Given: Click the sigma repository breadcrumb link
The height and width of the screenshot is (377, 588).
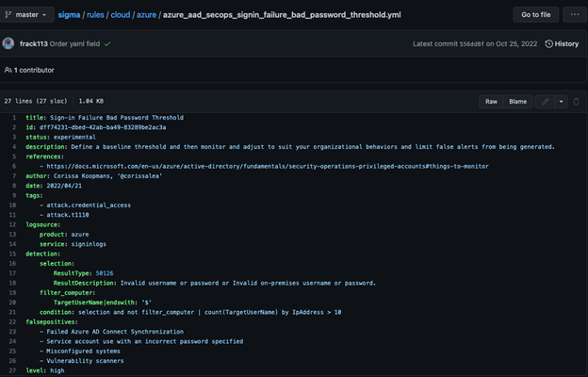Looking at the screenshot, I should tap(70, 15).
